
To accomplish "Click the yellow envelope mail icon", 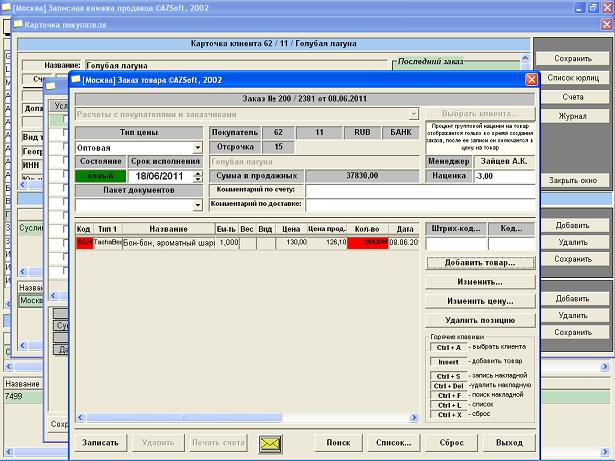I will tap(270, 444).
